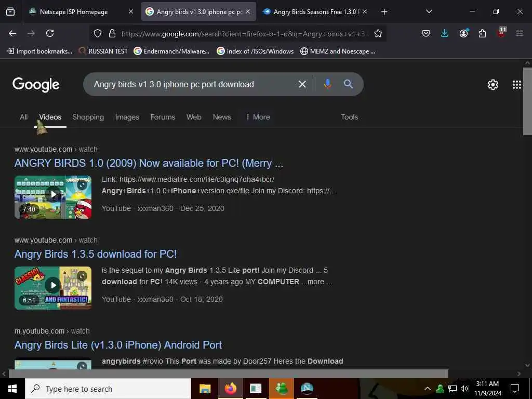Open network status tray icon
The width and height of the screenshot is (532, 399).
(453, 389)
